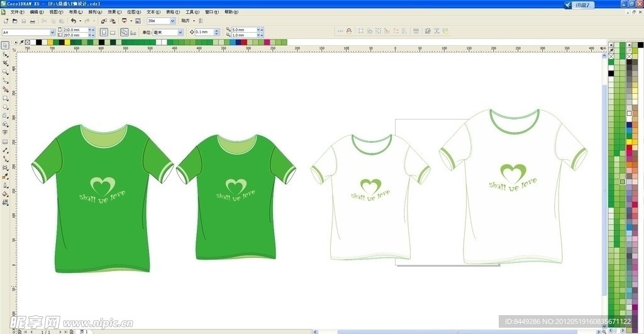Toggle apply layout to current page only
644x334 pixels.
(133, 32)
